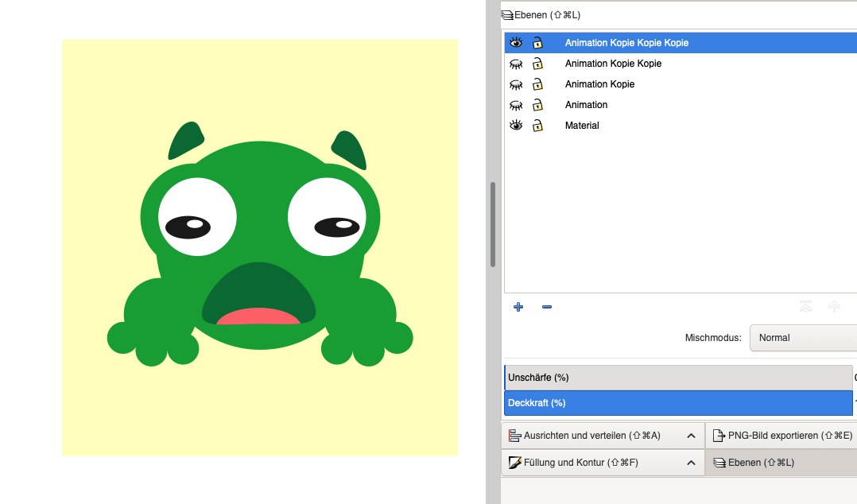Click the frog's pink tongue on canvas
The image size is (857, 504).
click(258, 317)
